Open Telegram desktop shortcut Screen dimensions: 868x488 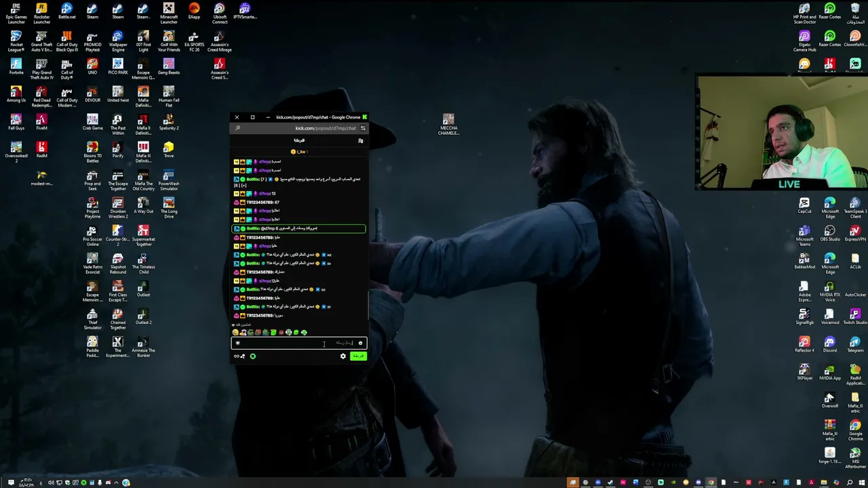coord(855,344)
